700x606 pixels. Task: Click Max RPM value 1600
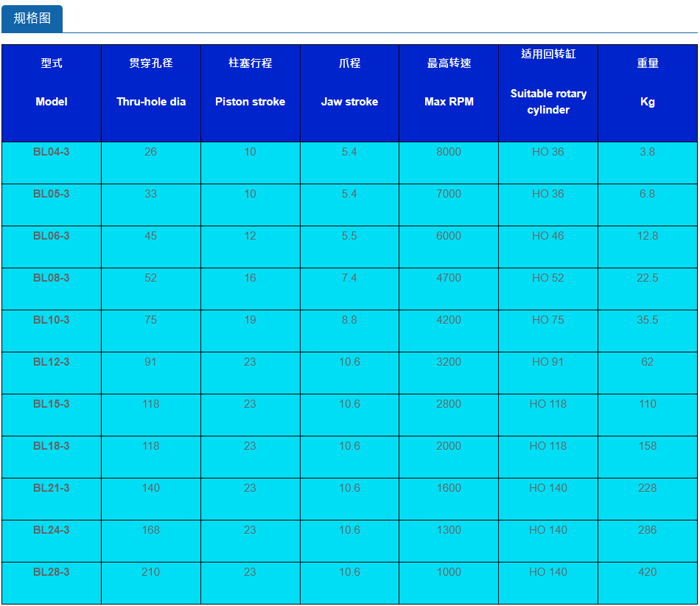click(x=449, y=487)
